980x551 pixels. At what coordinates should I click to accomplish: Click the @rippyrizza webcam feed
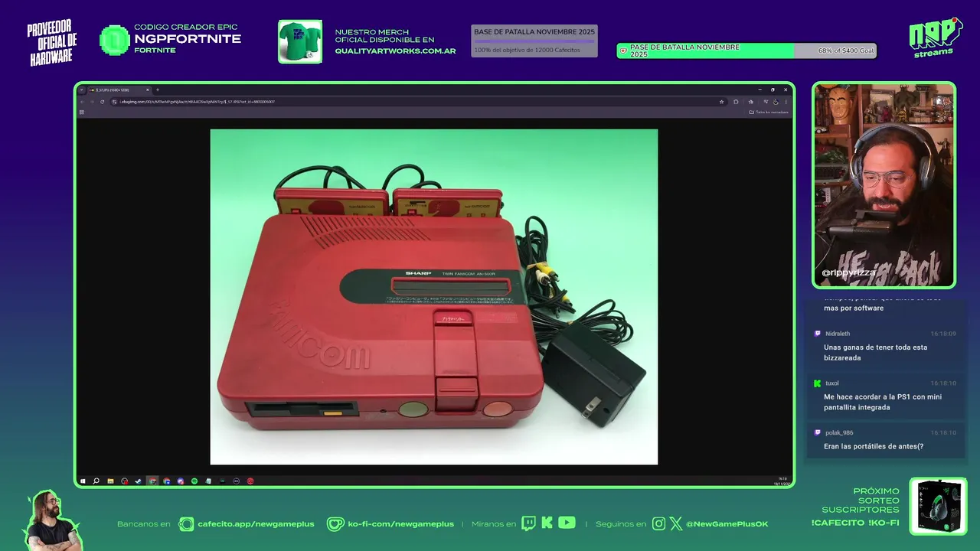pyautogui.click(x=884, y=185)
